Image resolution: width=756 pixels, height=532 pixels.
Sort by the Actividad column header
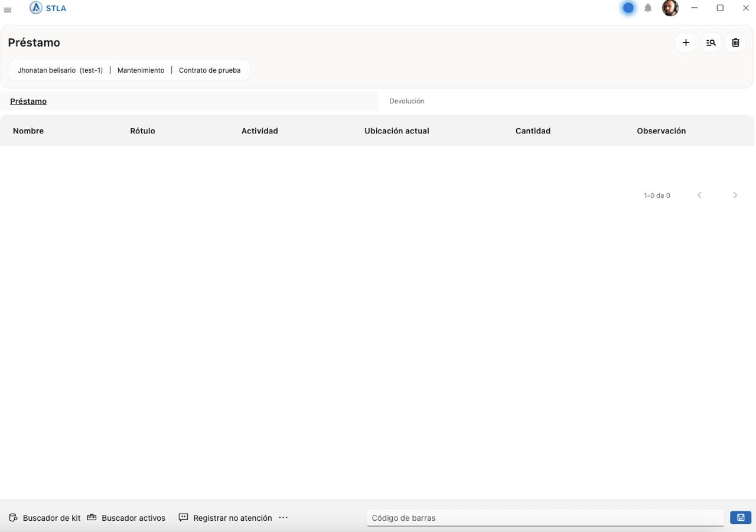point(259,131)
